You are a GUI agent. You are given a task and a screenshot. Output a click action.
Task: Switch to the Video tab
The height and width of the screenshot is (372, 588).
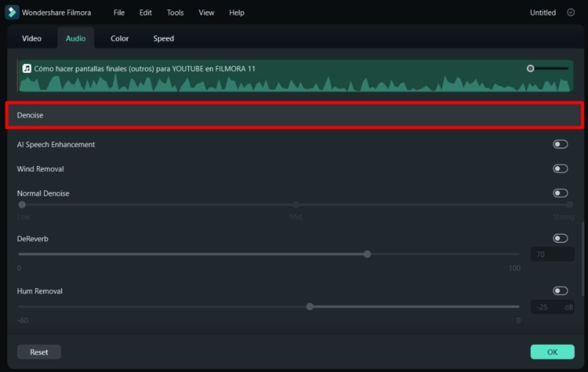coord(32,39)
